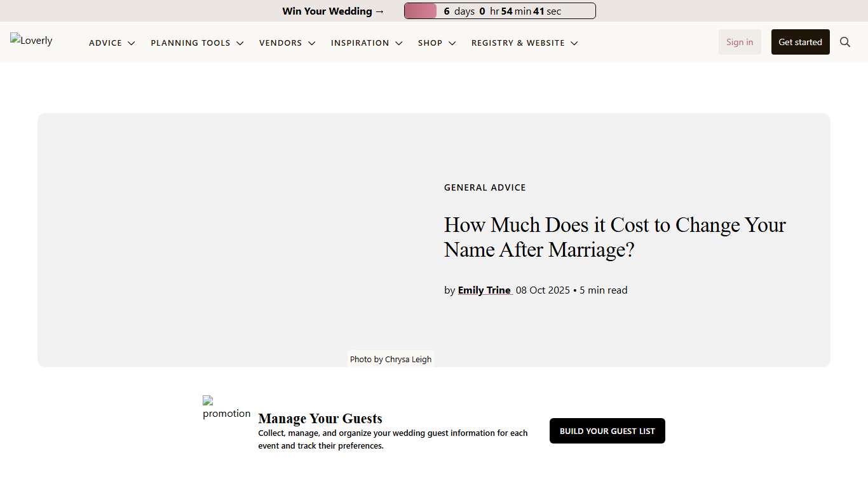Click the Loverly logo to go home
The height and width of the screenshot is (488, 868).
pos(31,41)
